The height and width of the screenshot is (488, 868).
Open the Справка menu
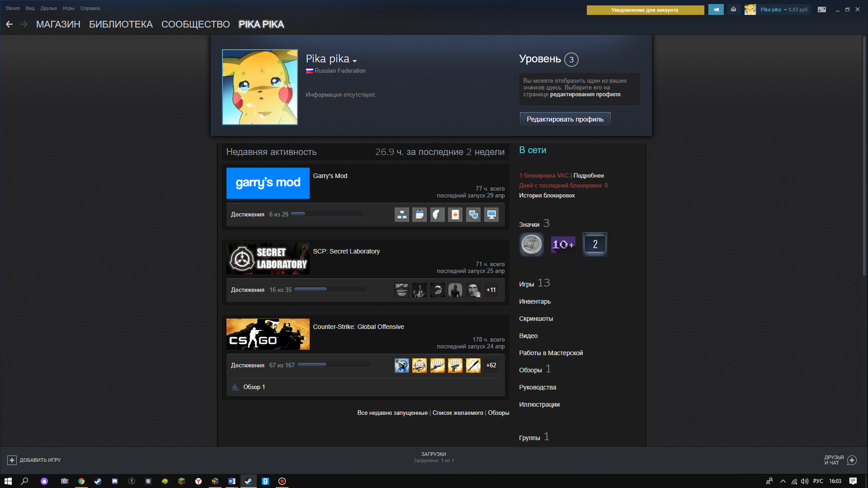[x=90, y=8]
